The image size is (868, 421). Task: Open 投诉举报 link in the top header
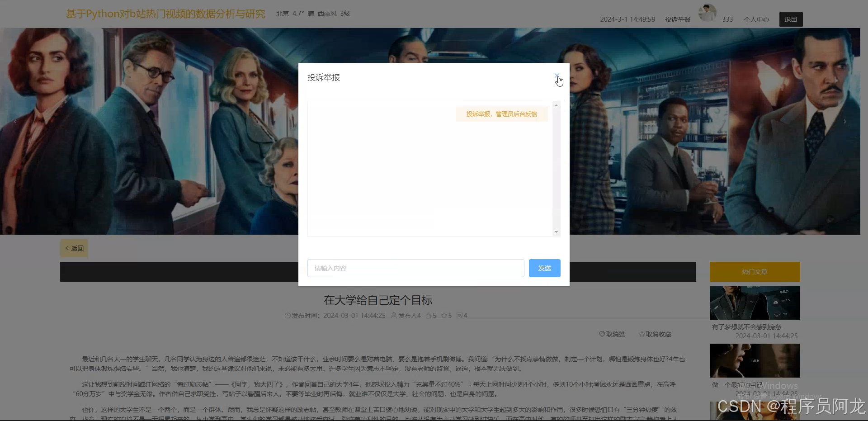[x=677, y=19]
